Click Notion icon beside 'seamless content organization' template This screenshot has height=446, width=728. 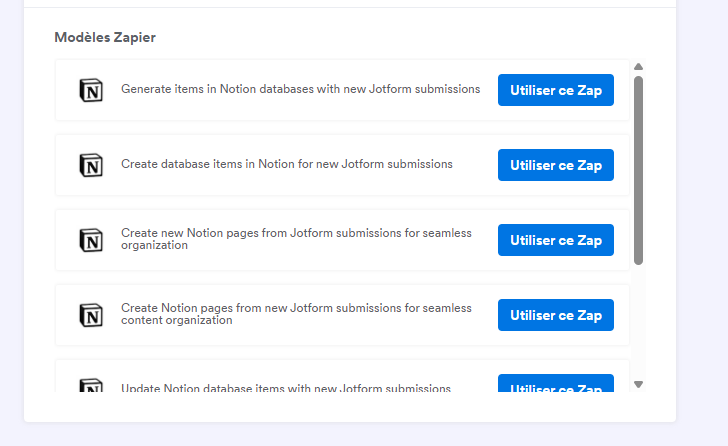[91, 315]
